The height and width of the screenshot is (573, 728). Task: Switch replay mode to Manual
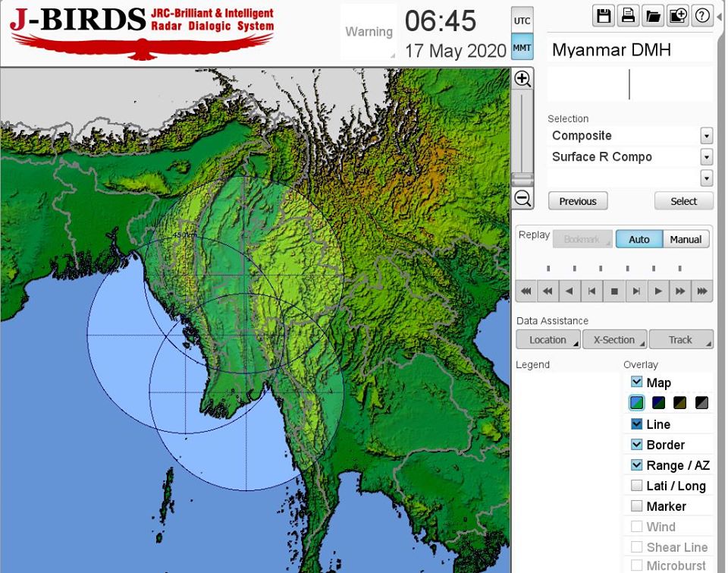pos(686,239)
